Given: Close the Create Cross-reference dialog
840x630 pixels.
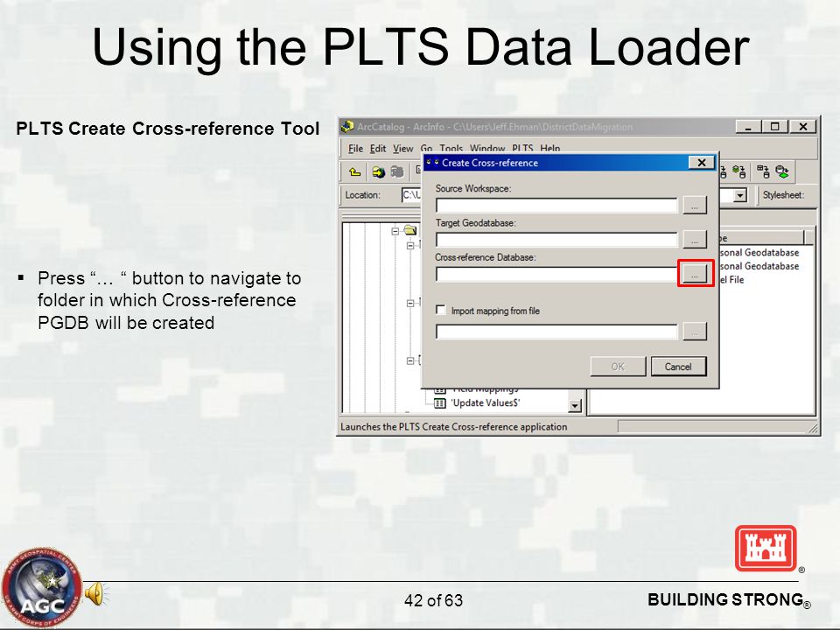Looking at the screenshot, I should pyautogui.click(x=701, y=163).
